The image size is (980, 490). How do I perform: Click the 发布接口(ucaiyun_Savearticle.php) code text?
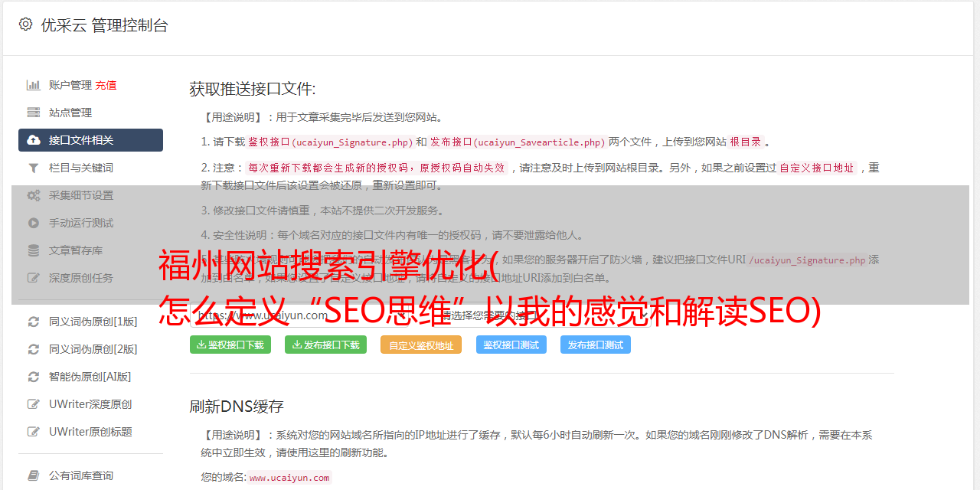point(517,142)
